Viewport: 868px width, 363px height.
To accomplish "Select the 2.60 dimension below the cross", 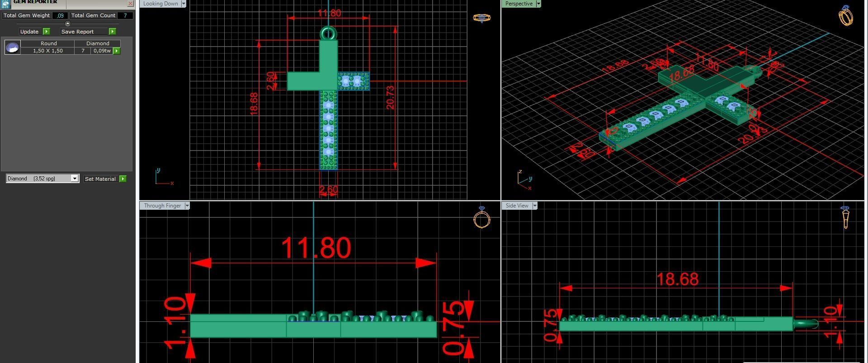I will tap(328, 190).
